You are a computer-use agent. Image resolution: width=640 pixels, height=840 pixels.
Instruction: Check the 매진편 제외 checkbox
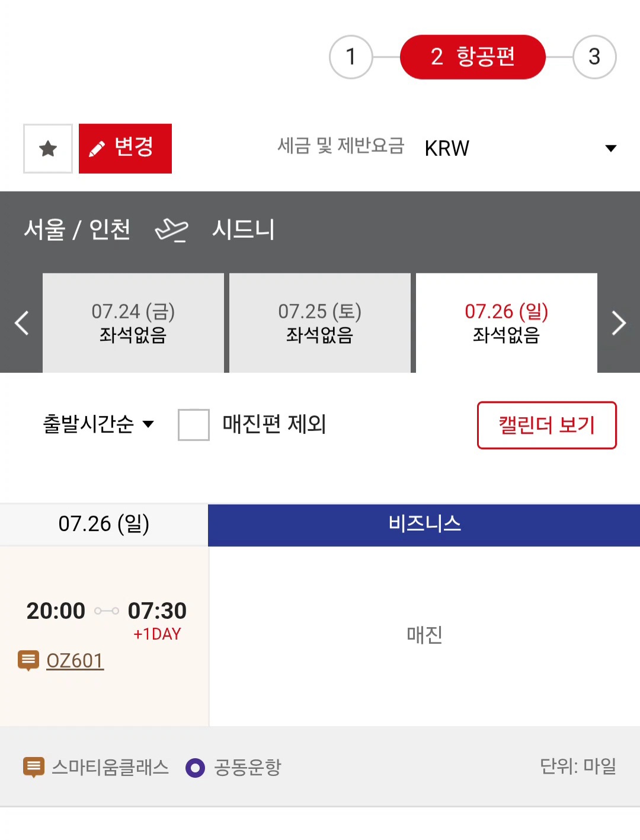194,424
